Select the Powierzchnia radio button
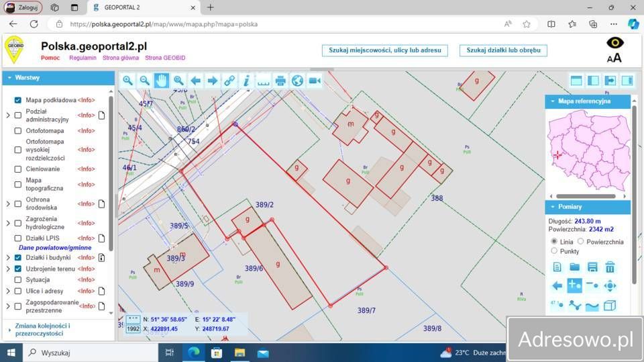The height and width of the screenshot is (362, 644). (x=580, y=241)
